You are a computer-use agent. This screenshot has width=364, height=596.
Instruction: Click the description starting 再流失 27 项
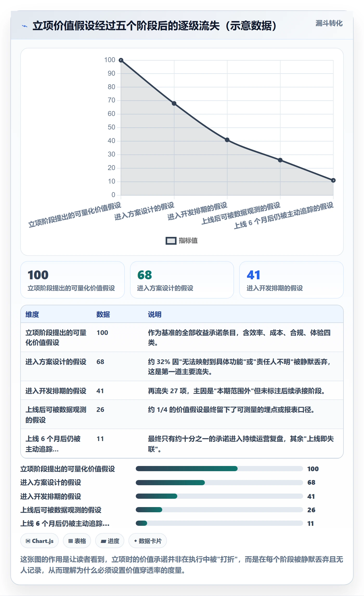click(x=237, y=391)
